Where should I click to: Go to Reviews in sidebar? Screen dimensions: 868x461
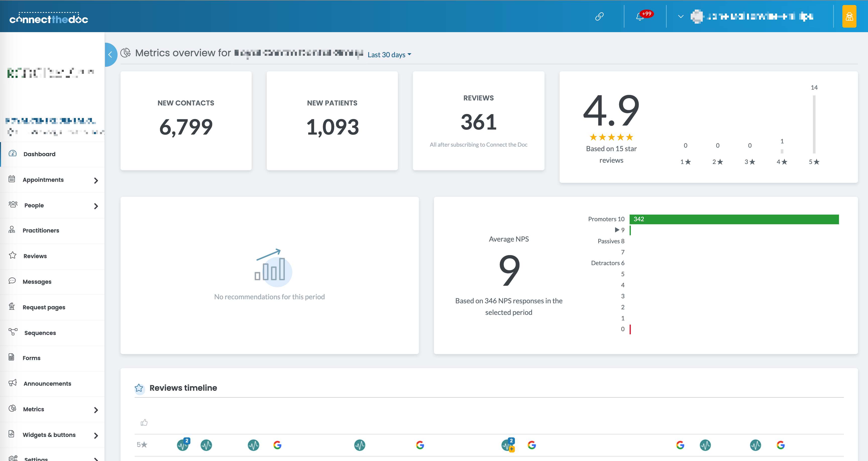[x=35, y=256]
